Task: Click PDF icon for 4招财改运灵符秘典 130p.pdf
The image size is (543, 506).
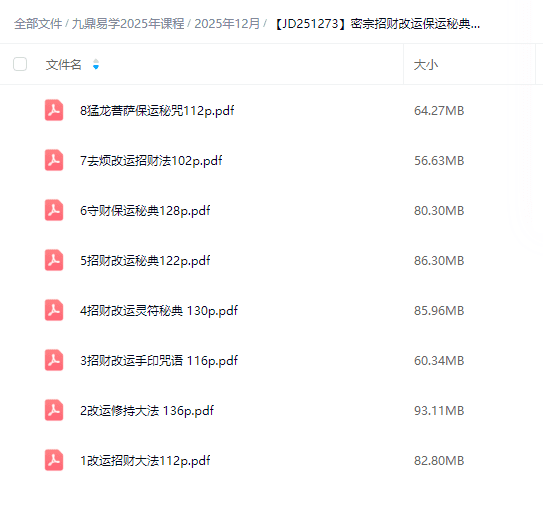Action: (54, 310)
